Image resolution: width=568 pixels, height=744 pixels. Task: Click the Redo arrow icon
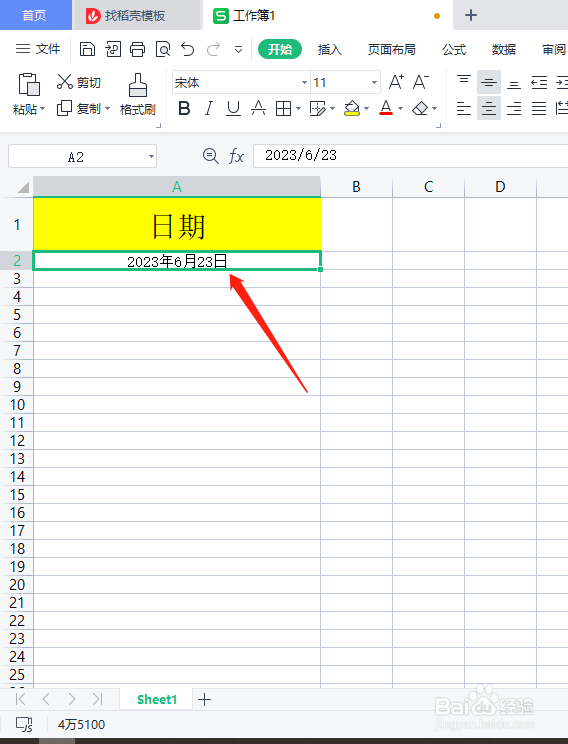tap(214, 49)
